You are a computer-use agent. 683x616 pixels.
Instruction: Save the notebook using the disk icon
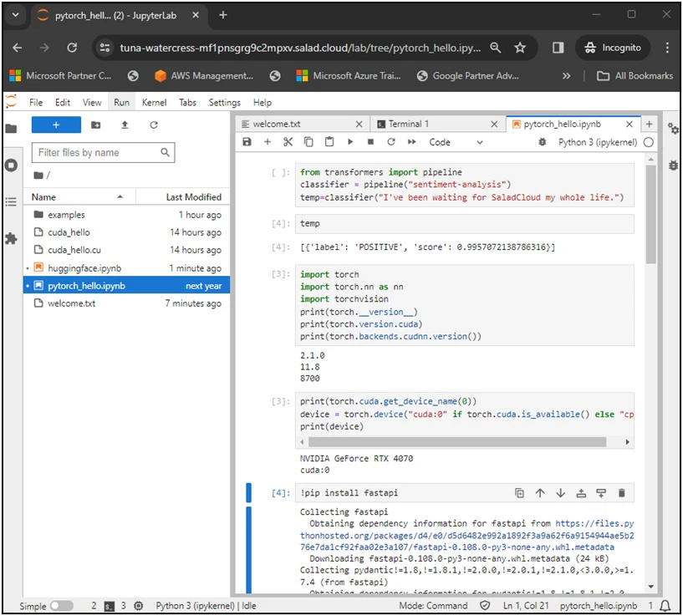[x=247, y=143]
